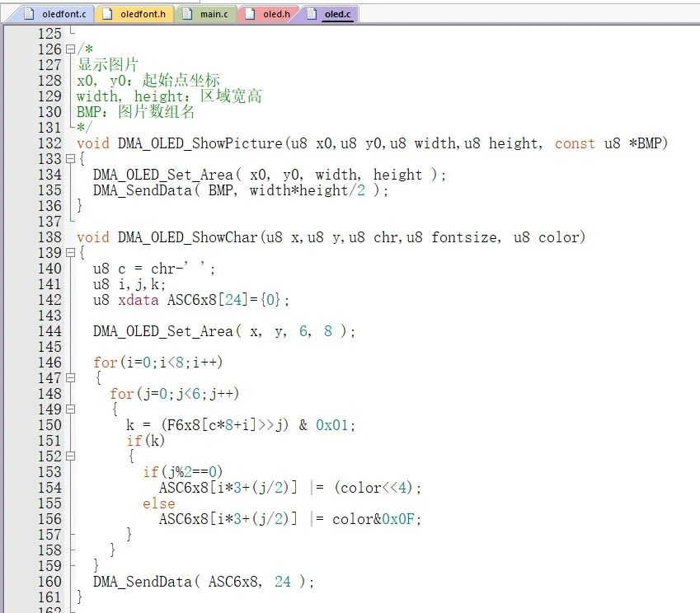Collapse the if block at line 152
700x613 pixels.
coord(70,456)
